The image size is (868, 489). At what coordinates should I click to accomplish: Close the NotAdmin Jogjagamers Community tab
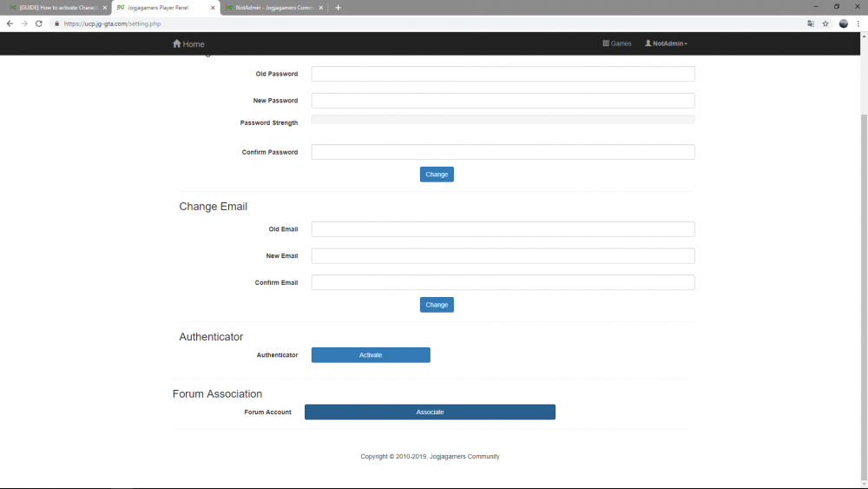(x=320, y=8)
